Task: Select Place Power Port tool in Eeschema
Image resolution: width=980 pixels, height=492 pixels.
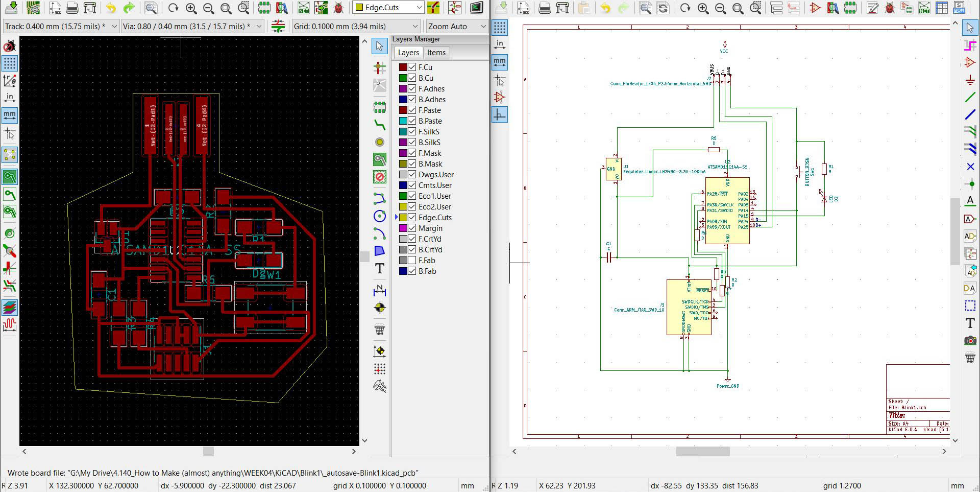Action: [970, 80]
